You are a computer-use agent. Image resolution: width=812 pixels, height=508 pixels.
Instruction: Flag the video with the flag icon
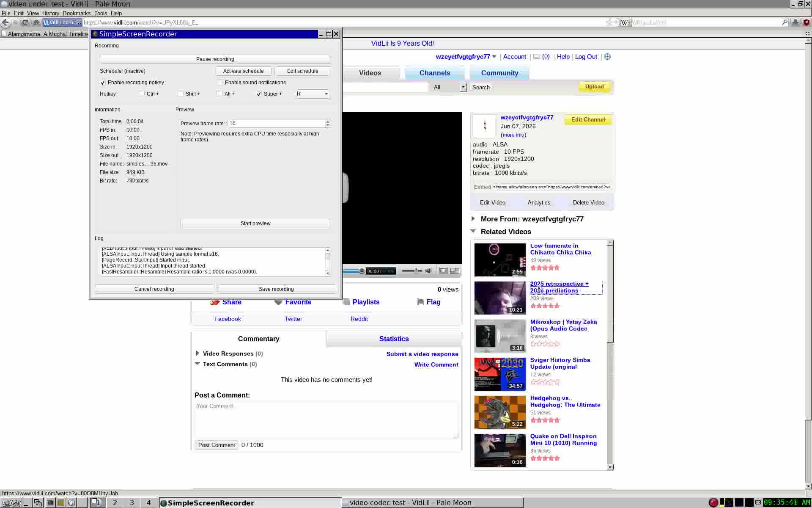(x=420, y=302)
